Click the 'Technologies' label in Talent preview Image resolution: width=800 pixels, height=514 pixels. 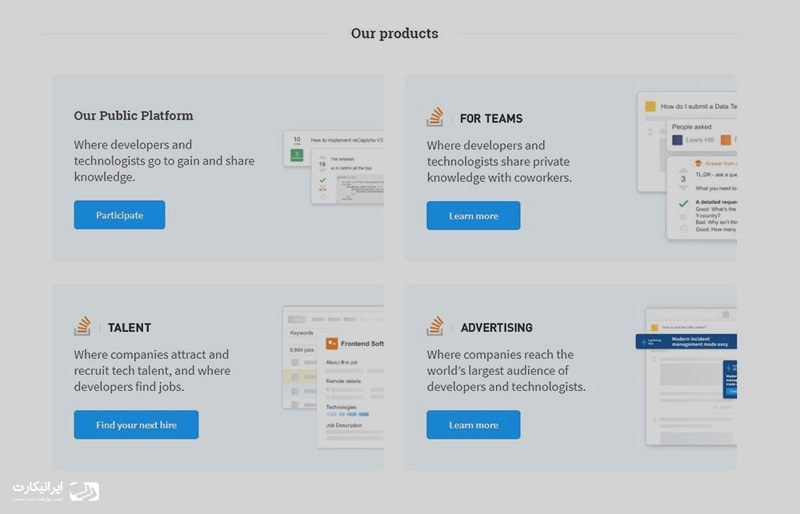coord(341,407)
